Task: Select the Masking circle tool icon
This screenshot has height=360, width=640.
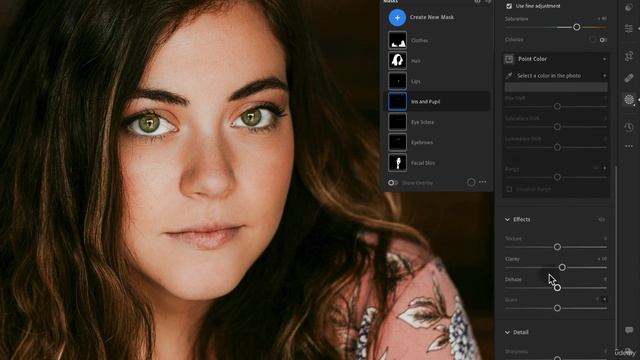Action: (x=629, y=99)
